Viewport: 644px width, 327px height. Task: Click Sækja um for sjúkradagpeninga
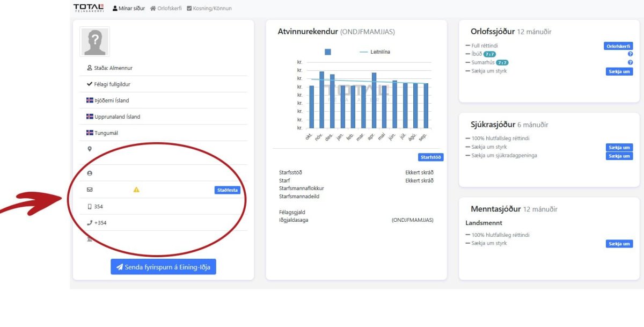(619, 156)
